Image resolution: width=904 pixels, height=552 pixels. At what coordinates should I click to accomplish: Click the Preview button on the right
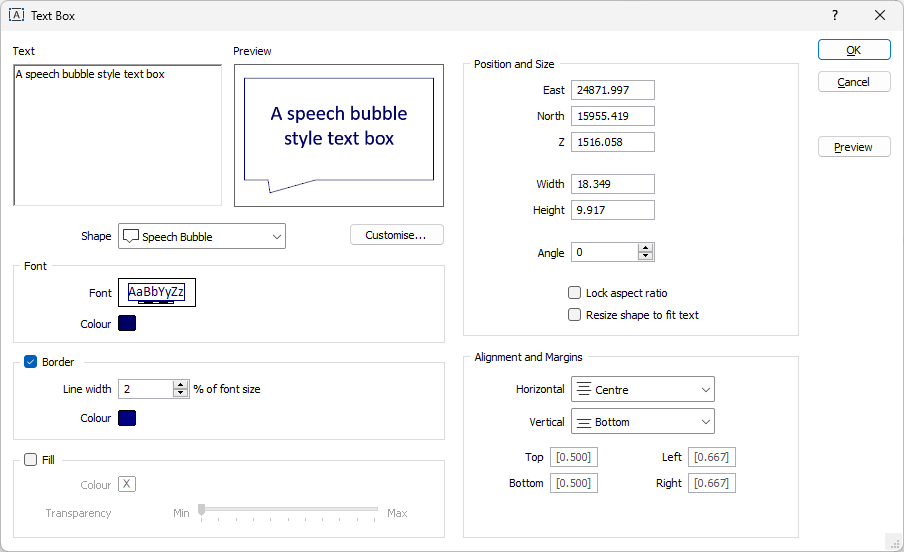point(854,147)
